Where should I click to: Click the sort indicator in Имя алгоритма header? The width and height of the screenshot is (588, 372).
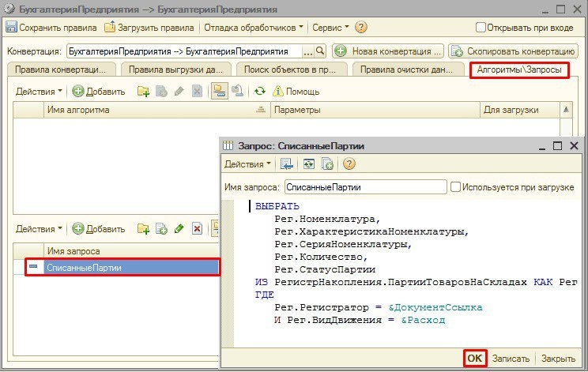[x=261, y=110]
